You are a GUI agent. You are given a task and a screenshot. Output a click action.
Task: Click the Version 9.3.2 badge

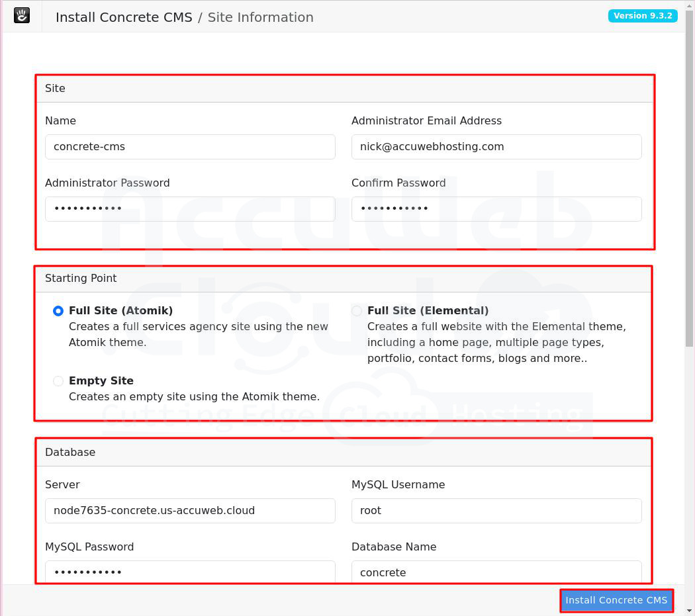(x=642, y=16)
